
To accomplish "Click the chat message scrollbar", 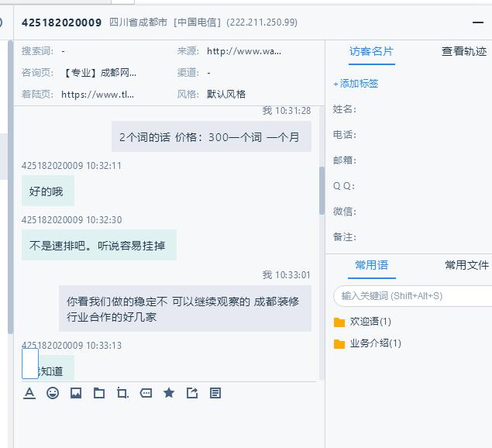I will 322,190.
